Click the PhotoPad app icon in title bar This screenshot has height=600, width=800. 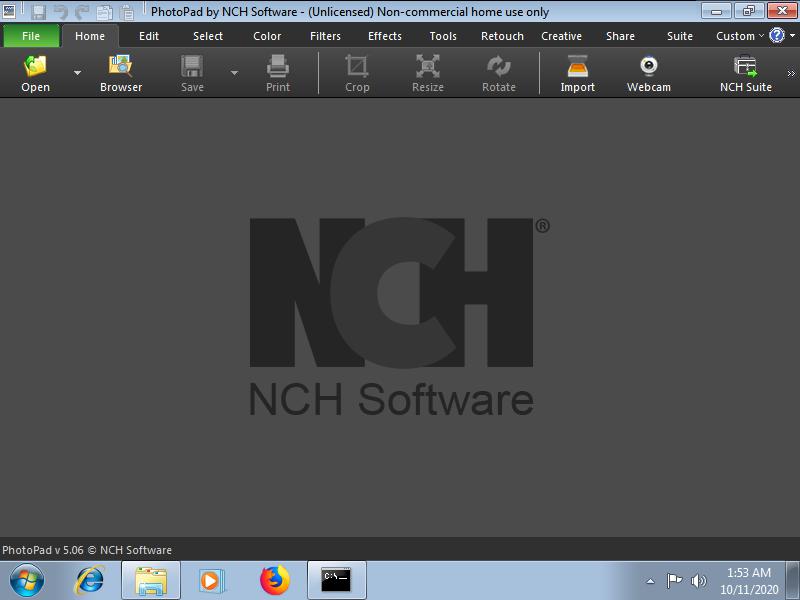(9, 10)
